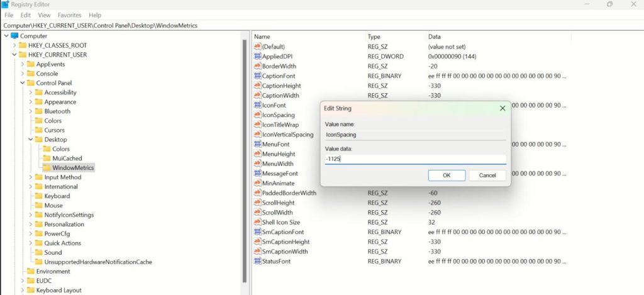644x295 pixels.
Task: Open the Favorites menu
Action: [x=69, y=14]
